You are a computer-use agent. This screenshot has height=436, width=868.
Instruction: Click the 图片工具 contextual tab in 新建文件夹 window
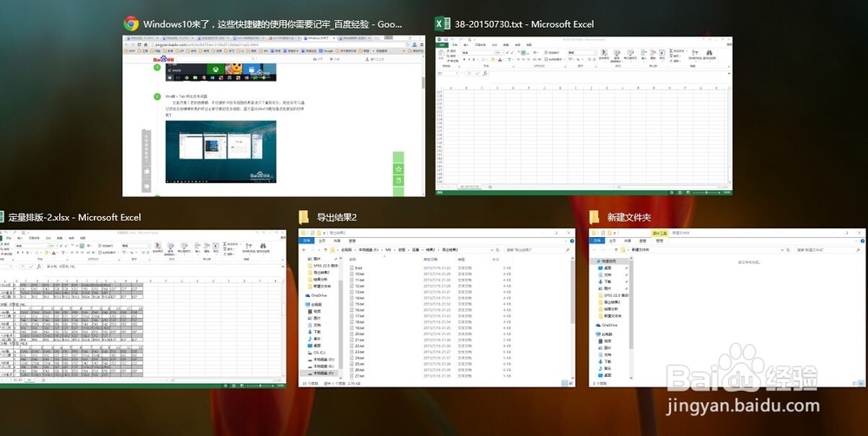pos(660,234)
